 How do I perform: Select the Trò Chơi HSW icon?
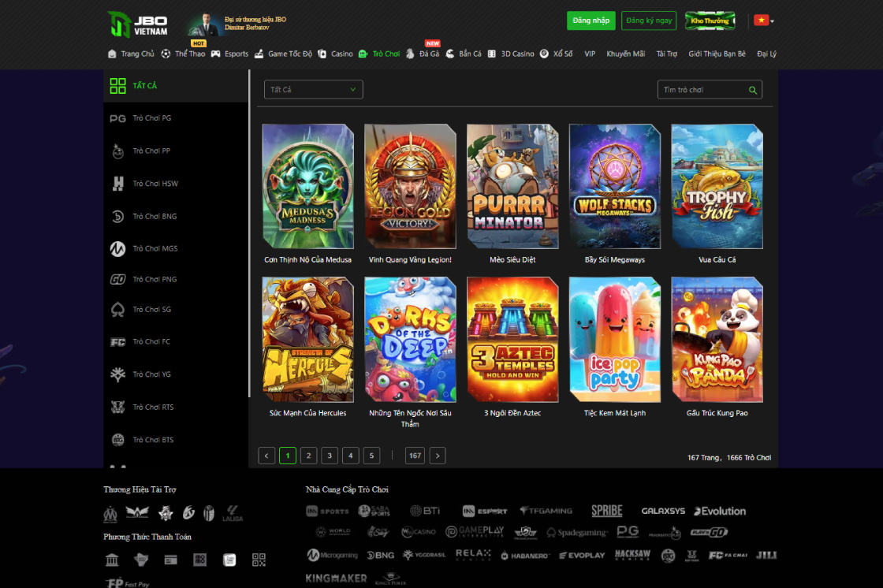click(117, 184)
